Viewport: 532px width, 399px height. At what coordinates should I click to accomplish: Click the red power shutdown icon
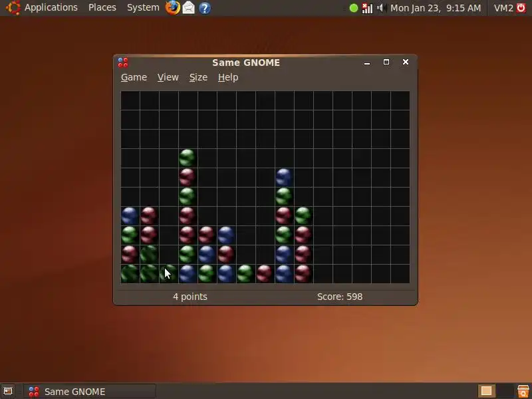tap(521, 8)
